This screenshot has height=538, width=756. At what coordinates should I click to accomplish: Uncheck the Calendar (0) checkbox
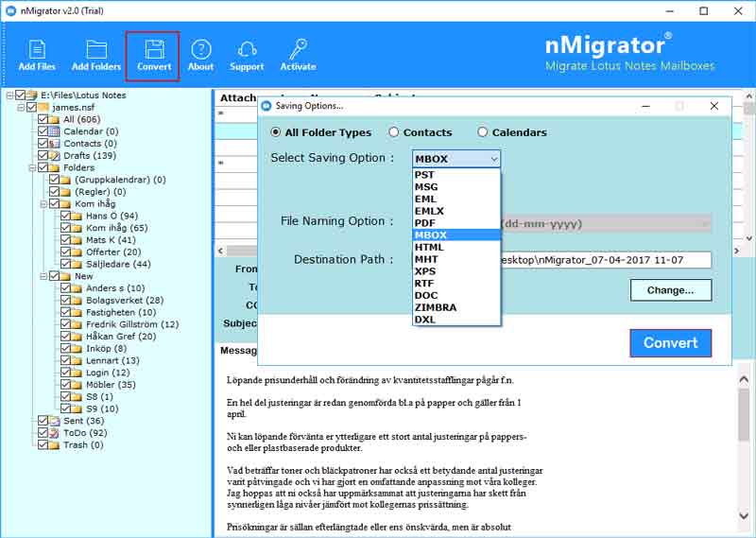(x=43, y=130)
